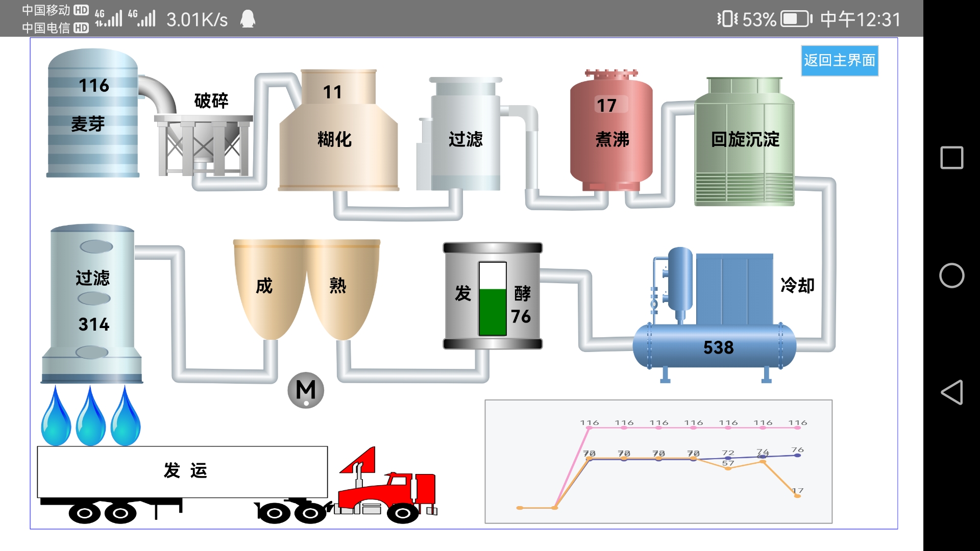
Task: Click the 返回主界面 return button
Action: pyautogui.click(x=839, y=61)
